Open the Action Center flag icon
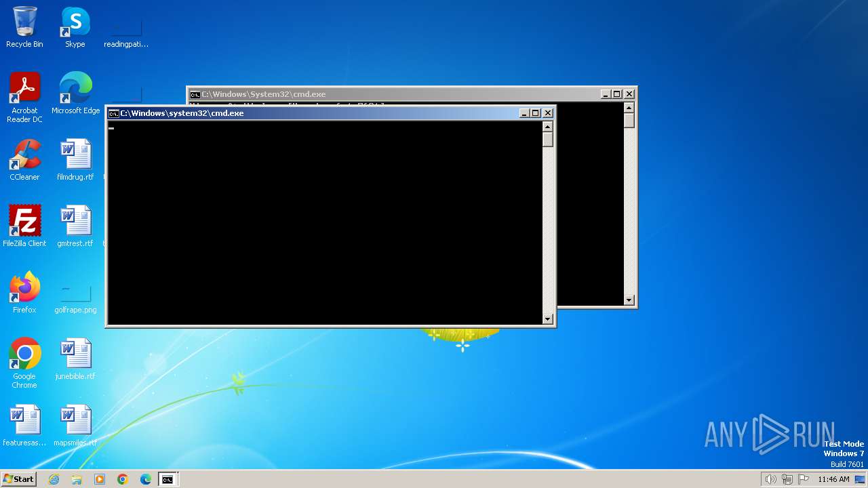 click(x=804, y=479)
